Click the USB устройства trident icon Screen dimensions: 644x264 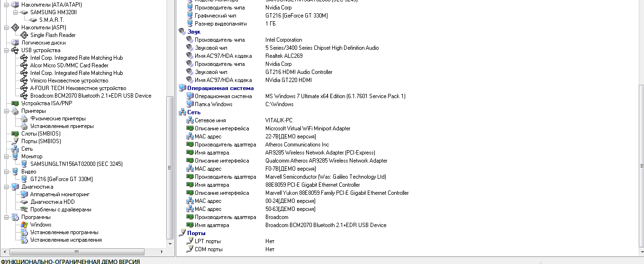(15, 50)
